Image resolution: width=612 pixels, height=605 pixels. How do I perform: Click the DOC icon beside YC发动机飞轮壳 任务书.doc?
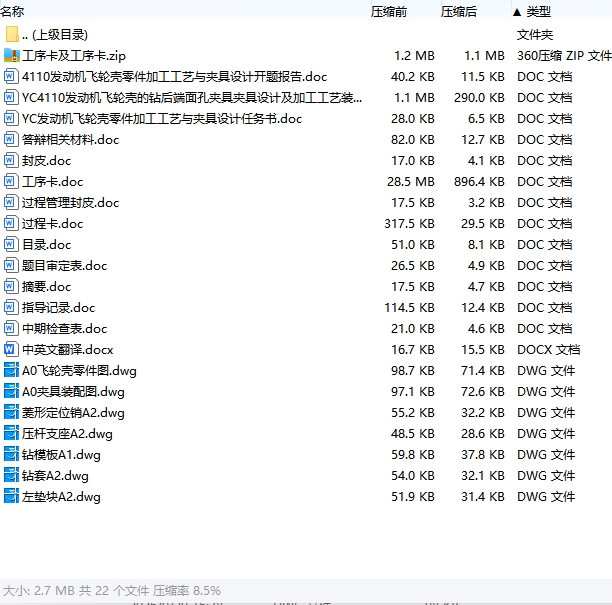coord(11,118)
